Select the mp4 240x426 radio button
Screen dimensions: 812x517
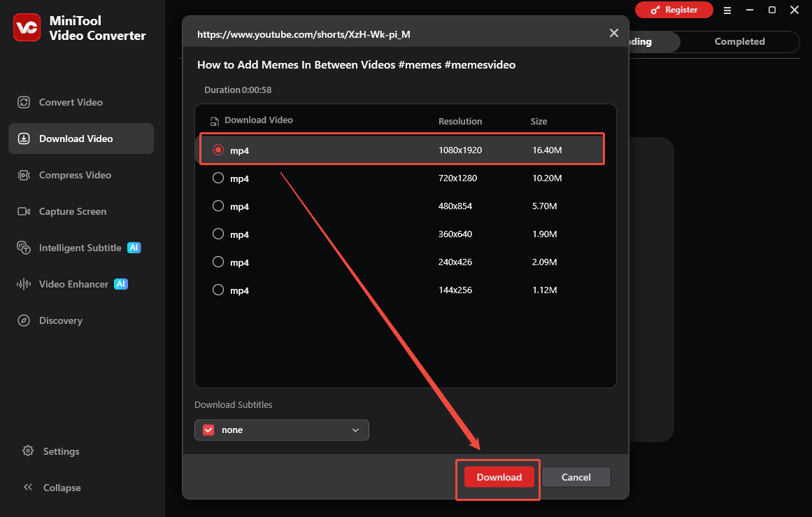coord(218,262)
